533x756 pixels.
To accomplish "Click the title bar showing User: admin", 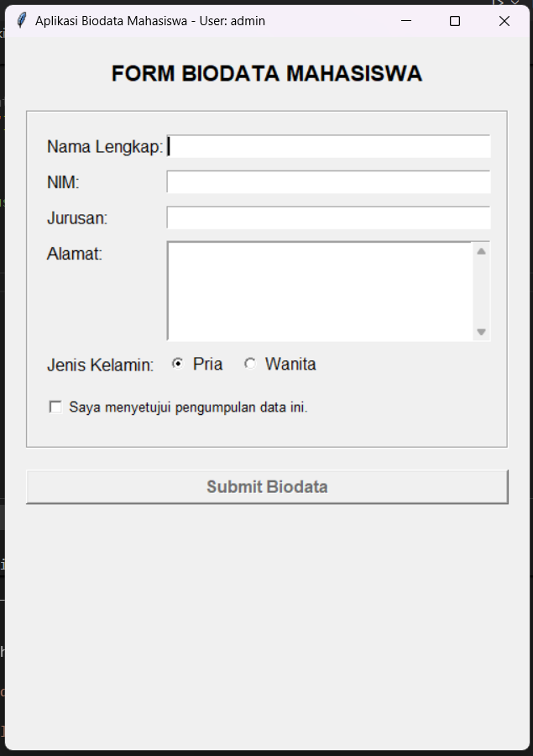I will [x=210, y=20].
